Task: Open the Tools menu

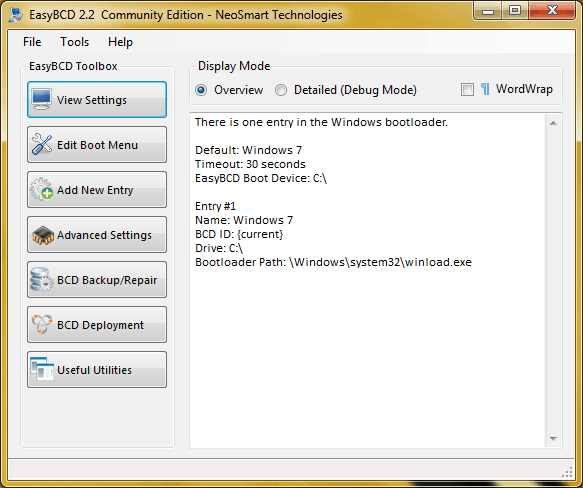Action: [x=74, y=42]
